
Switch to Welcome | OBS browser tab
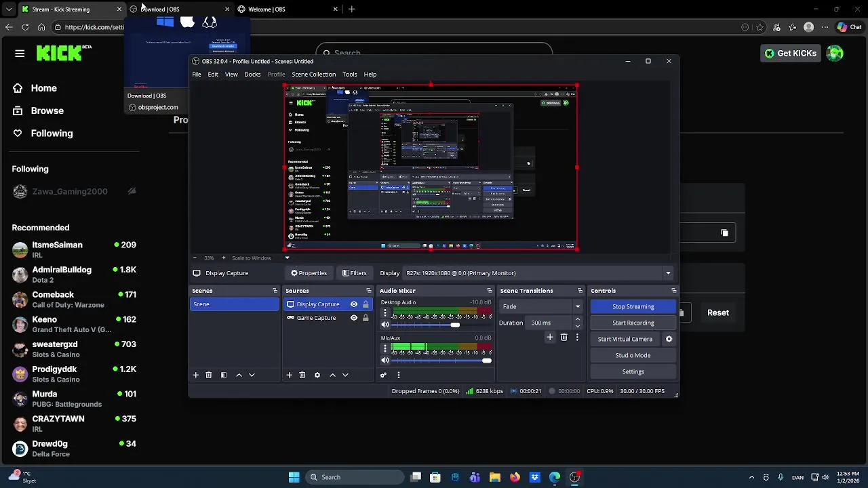point(288,9)
